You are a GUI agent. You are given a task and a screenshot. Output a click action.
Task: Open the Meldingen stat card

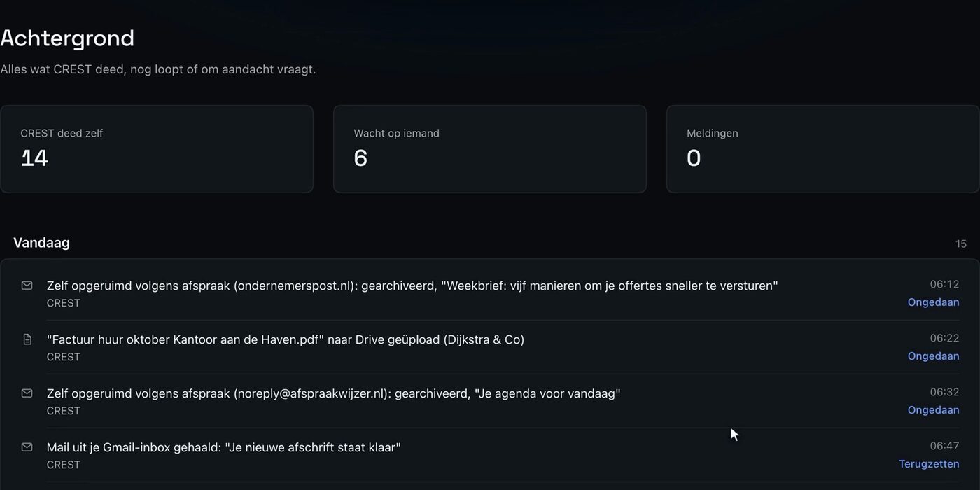(x=823, y=149)
